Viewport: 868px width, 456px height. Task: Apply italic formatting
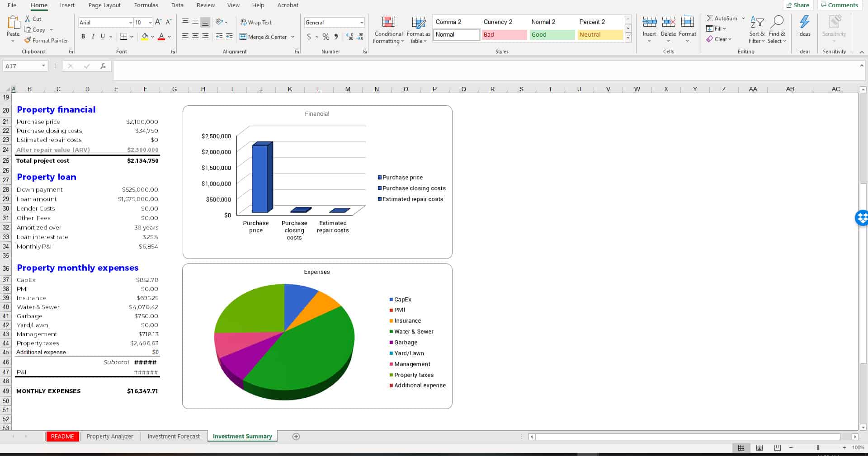click(x=93, y=37)
